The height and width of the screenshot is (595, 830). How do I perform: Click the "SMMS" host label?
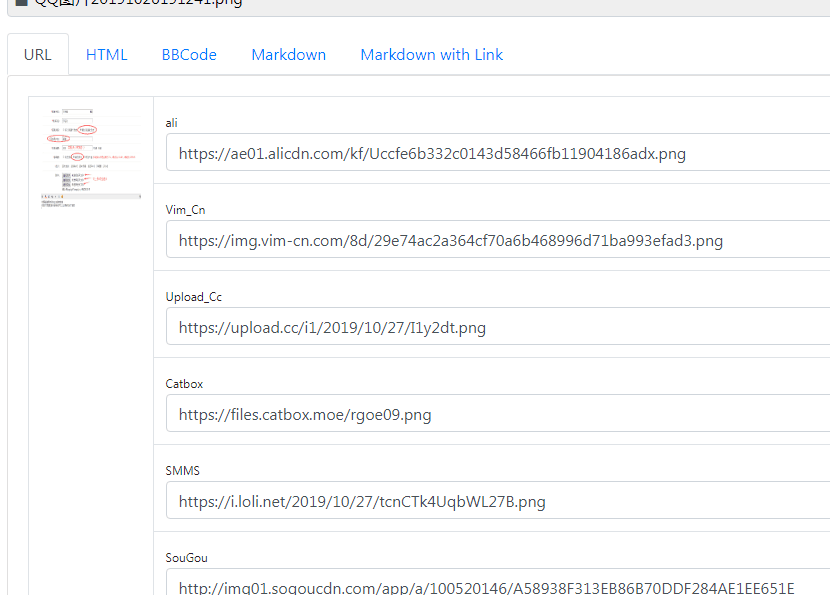(182, 471)
